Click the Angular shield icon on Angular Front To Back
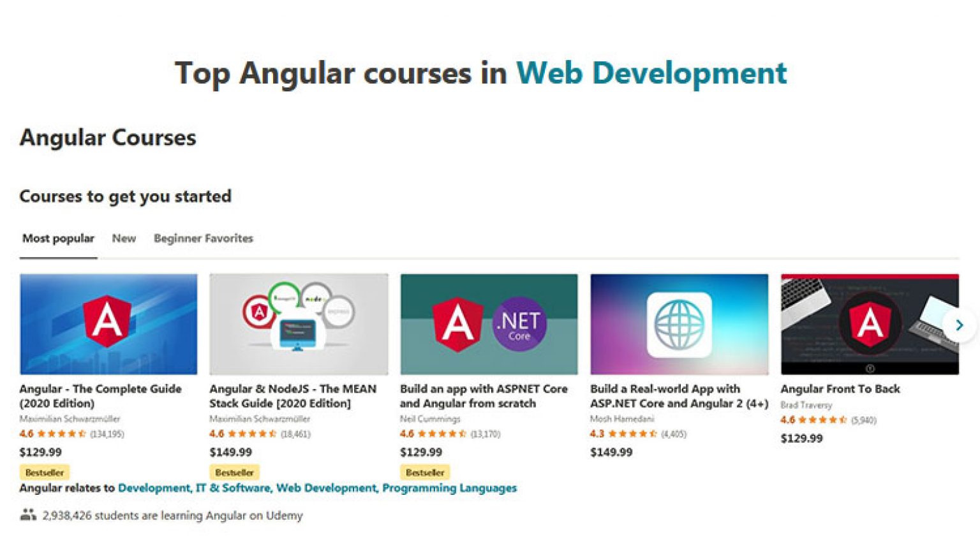 [x=872, y=324]
